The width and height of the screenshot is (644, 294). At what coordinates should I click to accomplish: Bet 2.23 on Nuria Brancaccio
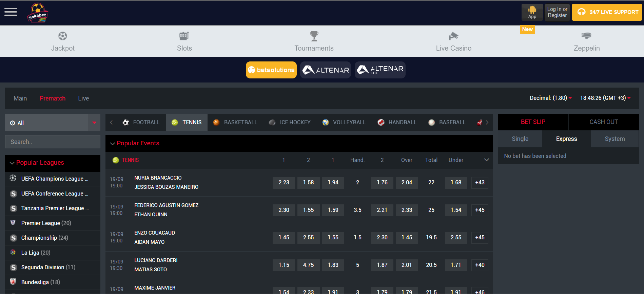[284, 183]
